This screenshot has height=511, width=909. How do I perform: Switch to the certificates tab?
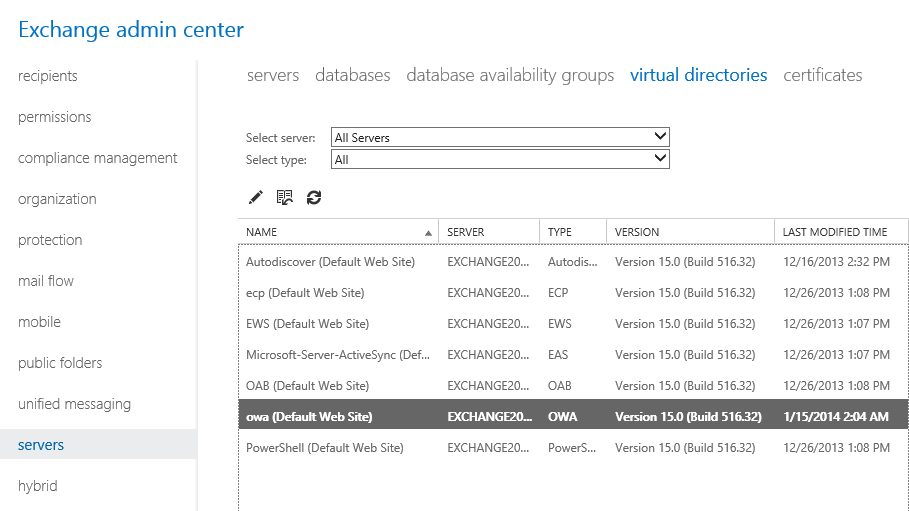823,75
